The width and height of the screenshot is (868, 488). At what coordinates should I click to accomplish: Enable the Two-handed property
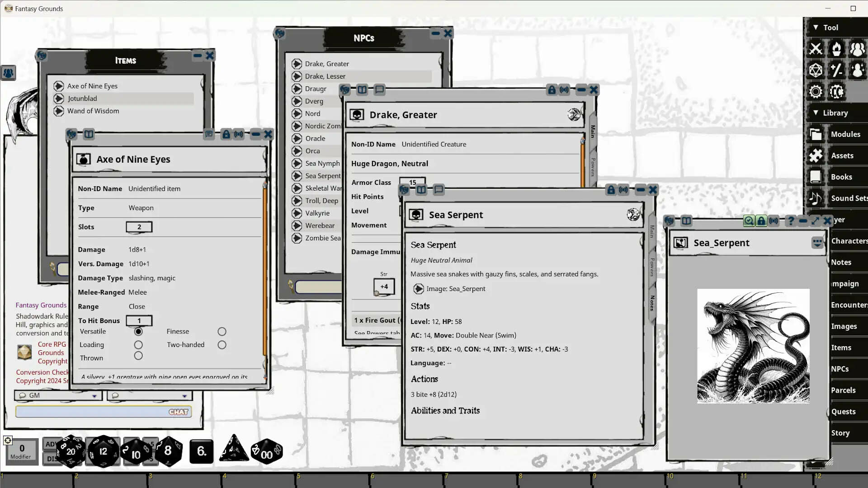point(222,344)
